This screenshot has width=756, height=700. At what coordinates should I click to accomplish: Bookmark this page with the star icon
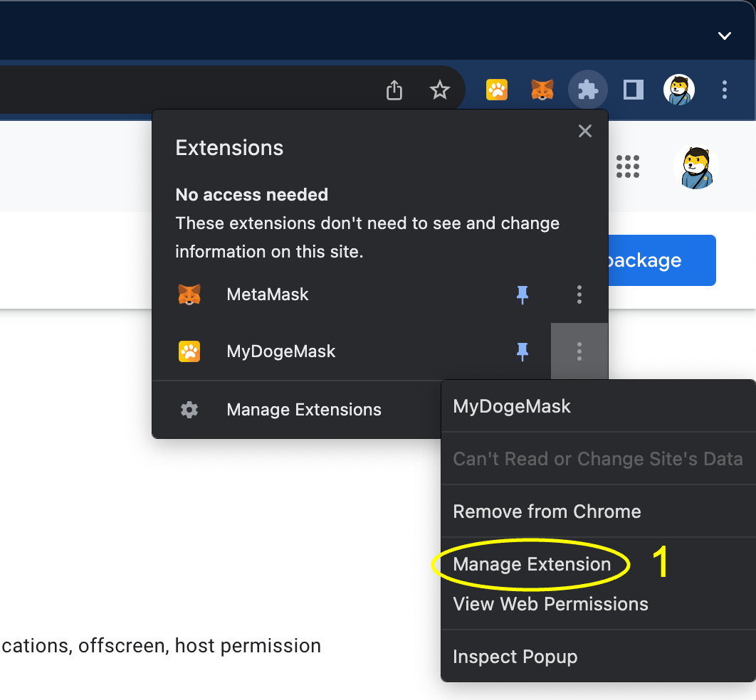(440, 90)
